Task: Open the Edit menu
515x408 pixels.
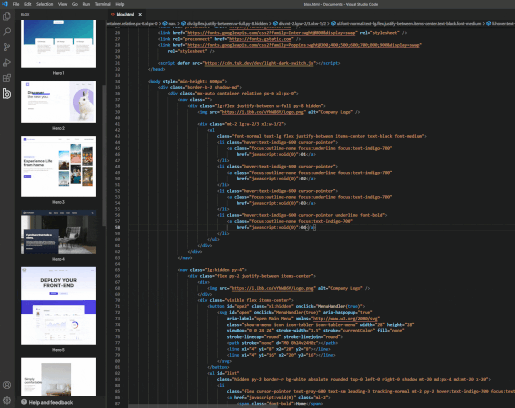Action: 28,4
